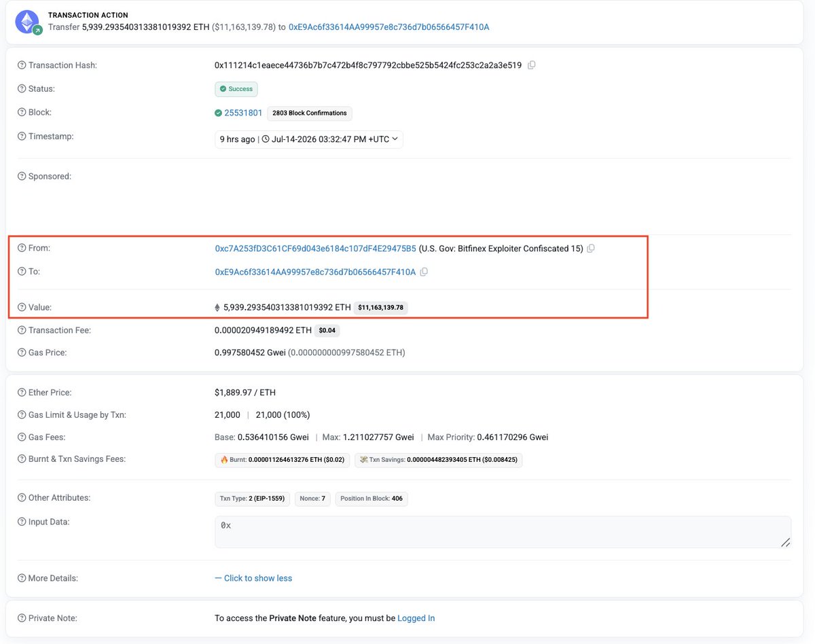This screenshot has height=644, width=815.
Task: Copy the From address
Action: [591, 249]
